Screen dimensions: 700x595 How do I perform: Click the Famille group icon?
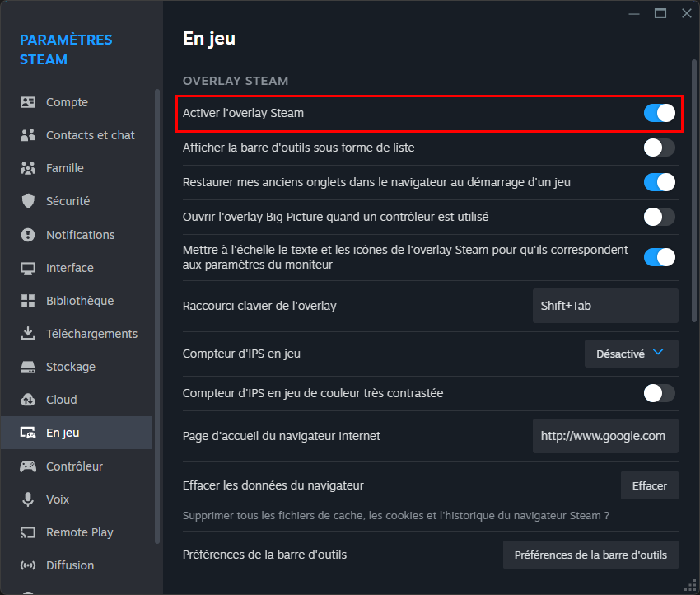pyautogui.click(x=28, y=168)
